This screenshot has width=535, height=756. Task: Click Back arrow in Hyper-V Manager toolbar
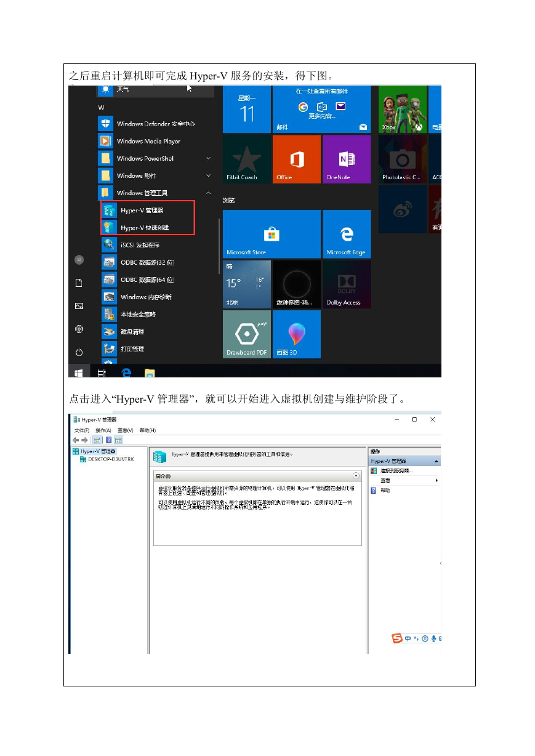[76, 440]
